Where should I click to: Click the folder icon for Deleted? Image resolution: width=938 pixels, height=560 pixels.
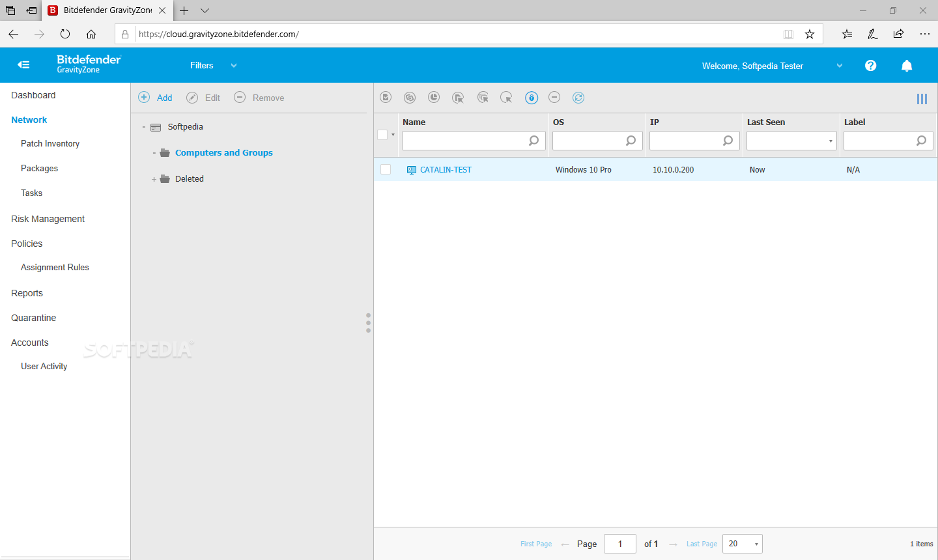point(165,179)
